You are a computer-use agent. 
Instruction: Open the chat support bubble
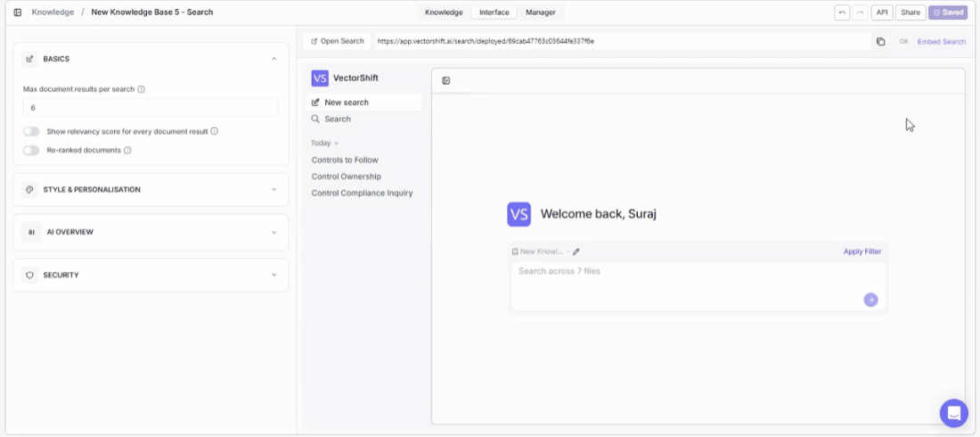click(954, 413)
